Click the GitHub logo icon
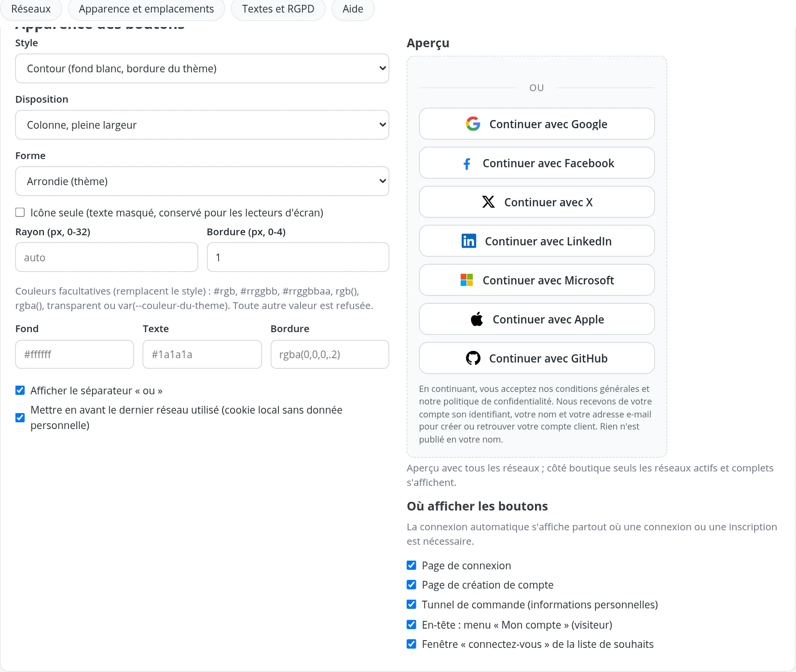The width and height of the screenshot is (796, 672). pyautogui.click(x=473, y=358)
